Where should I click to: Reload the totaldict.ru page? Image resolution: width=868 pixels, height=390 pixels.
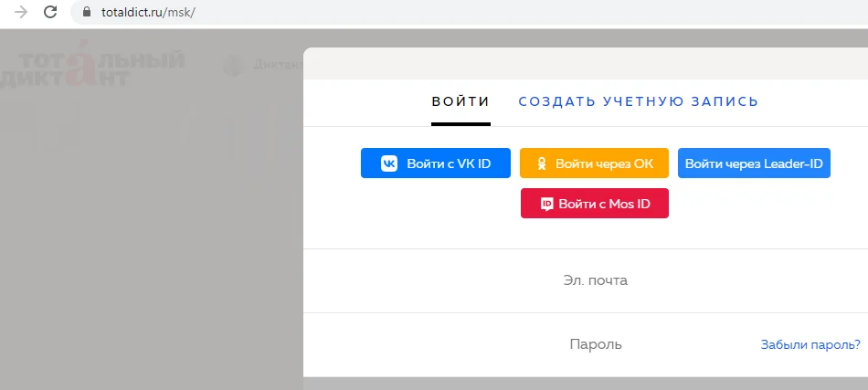(50, 12)
